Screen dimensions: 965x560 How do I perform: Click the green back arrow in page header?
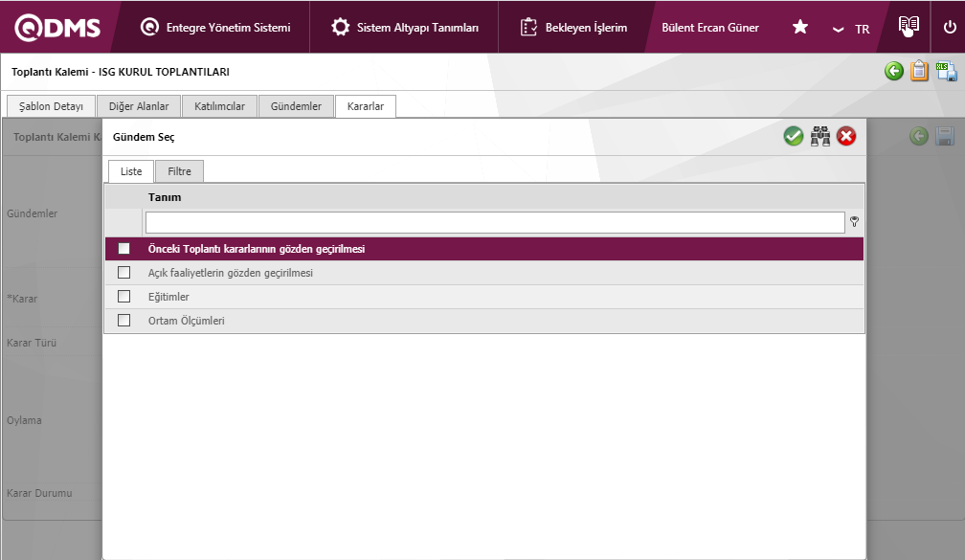coord(893,72)
